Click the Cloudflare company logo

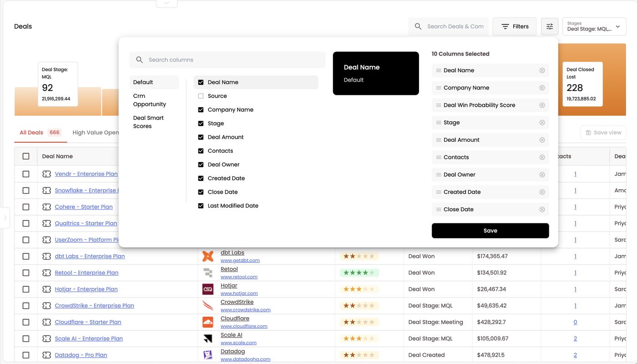(x=208, y=322)
